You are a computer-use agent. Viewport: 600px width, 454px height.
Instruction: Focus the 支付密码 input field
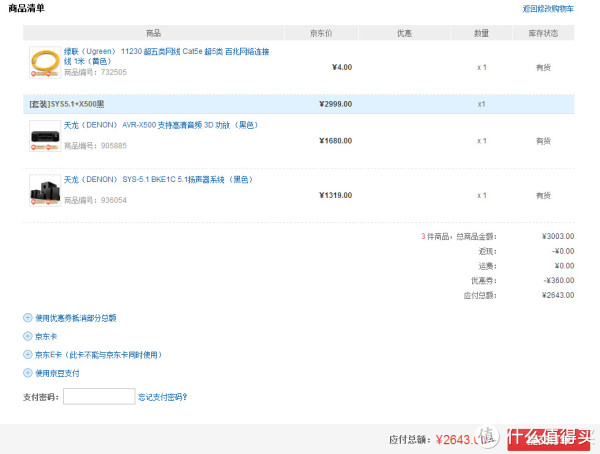click(99, 397)
